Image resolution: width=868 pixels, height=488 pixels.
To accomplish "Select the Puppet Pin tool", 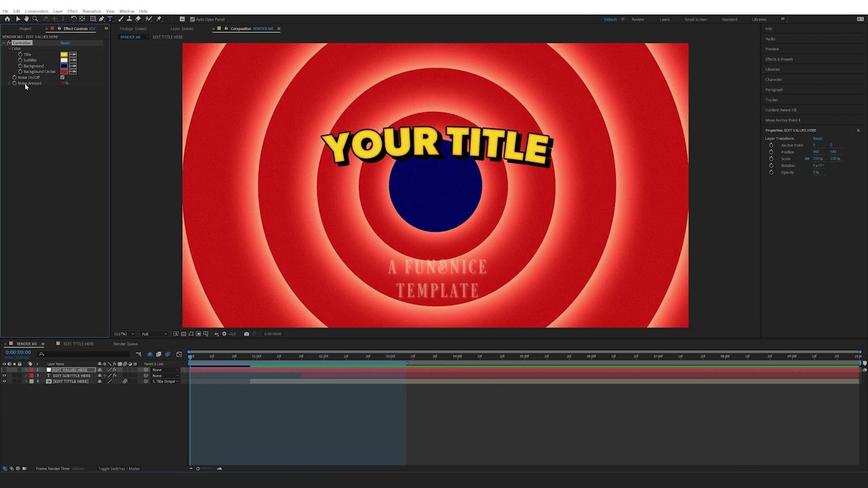I will click(x=159, y=19).
